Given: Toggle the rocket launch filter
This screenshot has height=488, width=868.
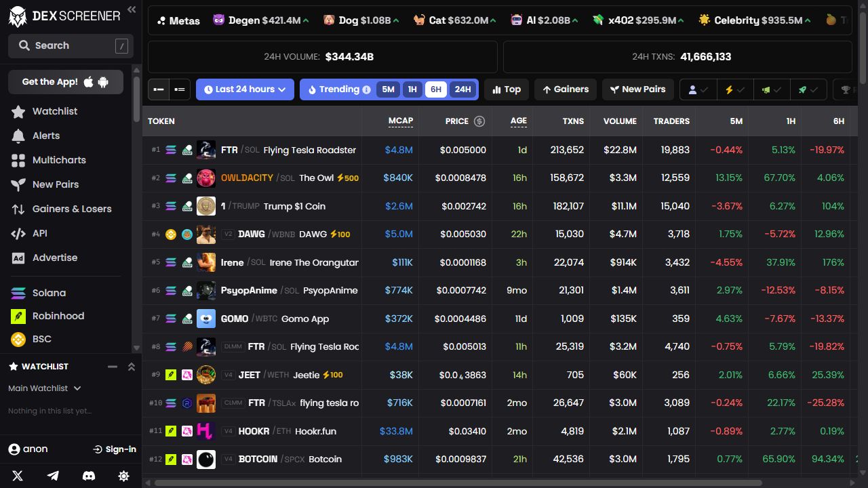Looking at the screenshot, I should pyautogui.click(x=808, y=89).
